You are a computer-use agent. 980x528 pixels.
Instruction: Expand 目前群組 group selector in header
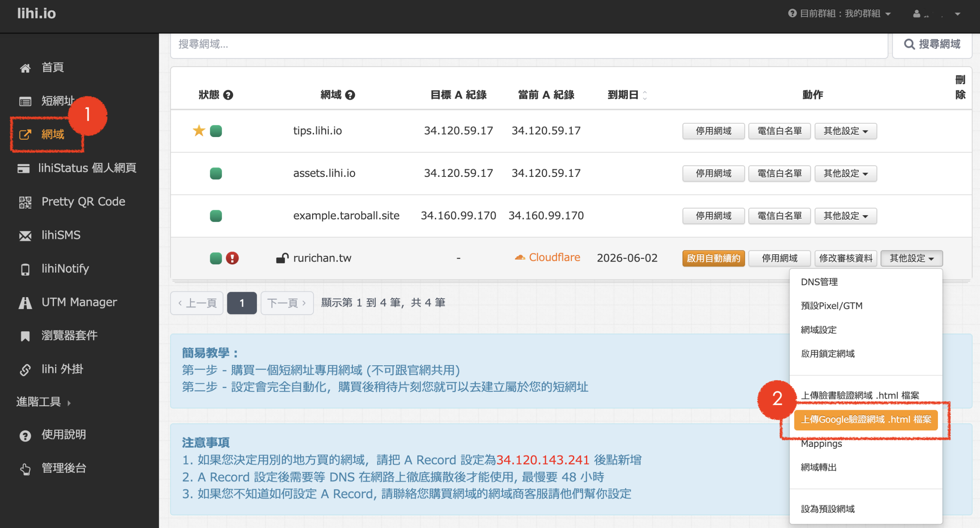[840, 14]
